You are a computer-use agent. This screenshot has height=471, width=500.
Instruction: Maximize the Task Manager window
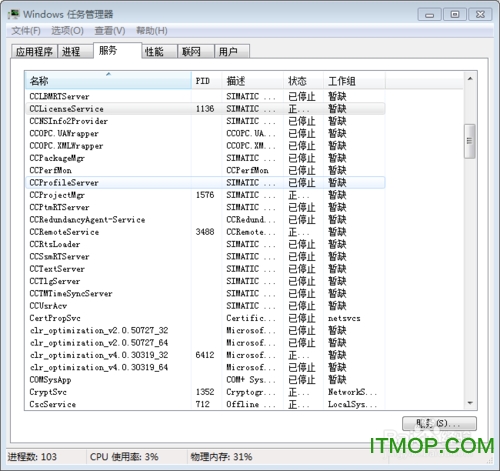455,14
